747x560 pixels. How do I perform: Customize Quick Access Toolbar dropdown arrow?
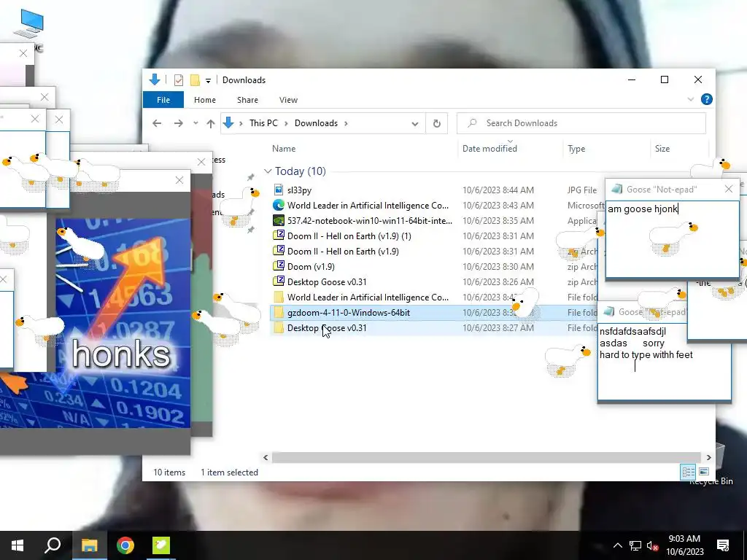[x=208, y=80]
